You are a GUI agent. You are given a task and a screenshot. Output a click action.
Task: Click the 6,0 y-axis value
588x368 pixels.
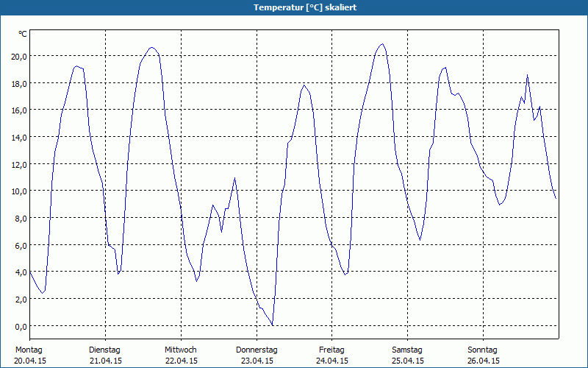[x=21, y=245]
